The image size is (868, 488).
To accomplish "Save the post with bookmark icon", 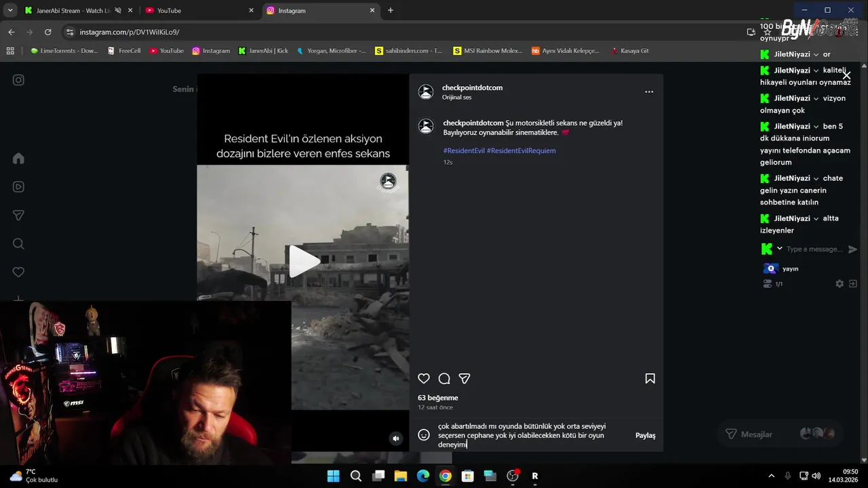I will coord(650,379).
